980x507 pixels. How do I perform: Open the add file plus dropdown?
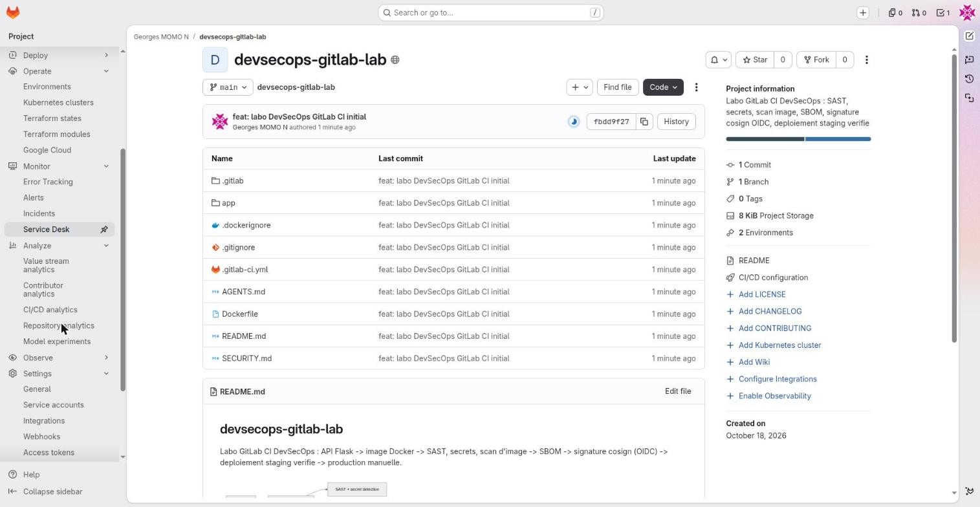pos(580,87)
